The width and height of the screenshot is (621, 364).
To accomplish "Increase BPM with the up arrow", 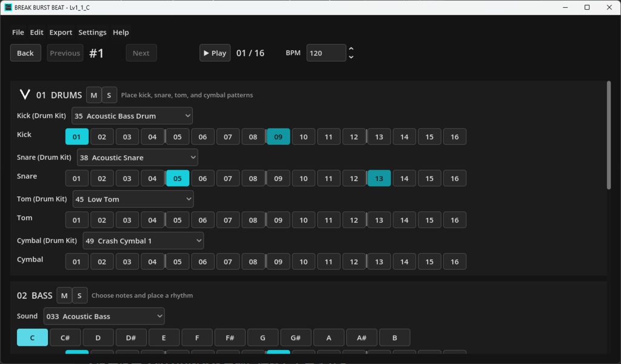I will coord(351,48).
